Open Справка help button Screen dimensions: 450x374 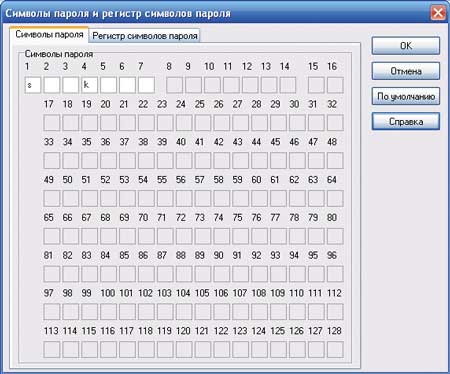406,122
